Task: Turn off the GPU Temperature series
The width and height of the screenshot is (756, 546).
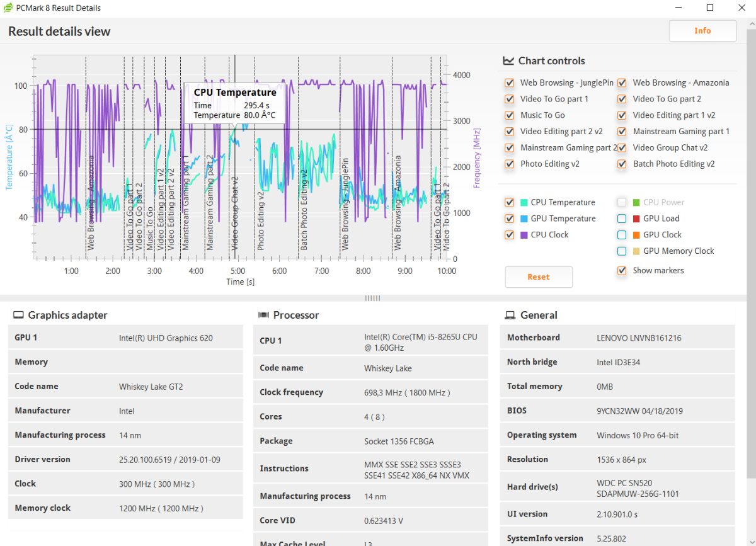Action: (509, 219)
